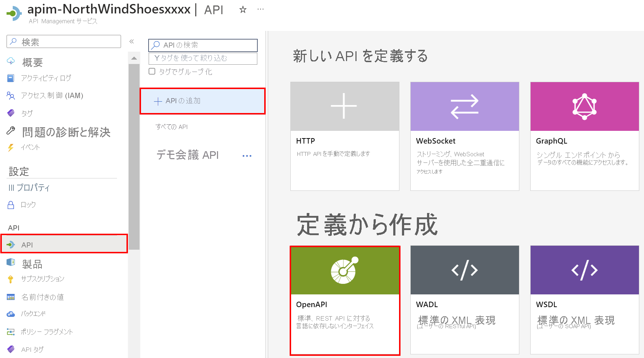Choose the WADL code icon tile

tap(464, 270)
